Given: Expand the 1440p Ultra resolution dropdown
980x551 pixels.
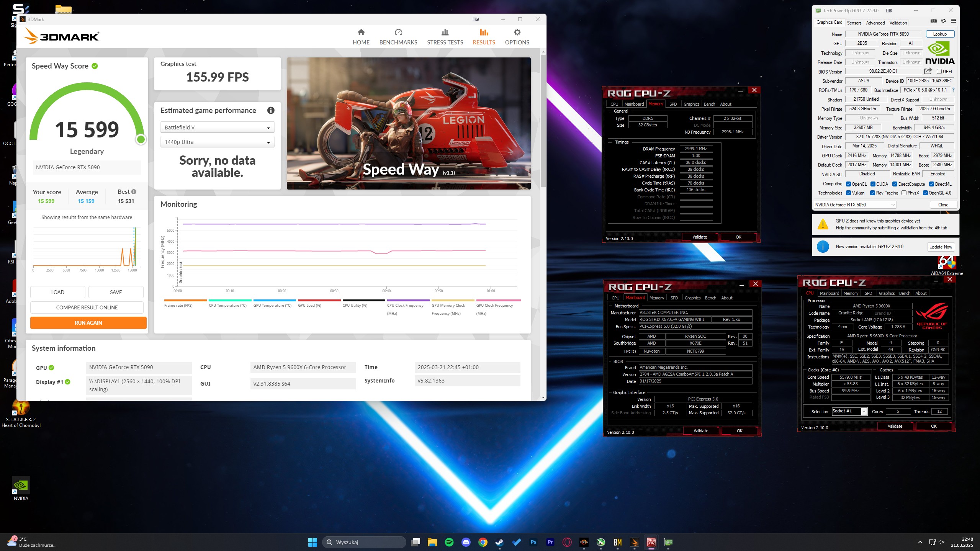Looking at the screenshot, I should point(217,142).
